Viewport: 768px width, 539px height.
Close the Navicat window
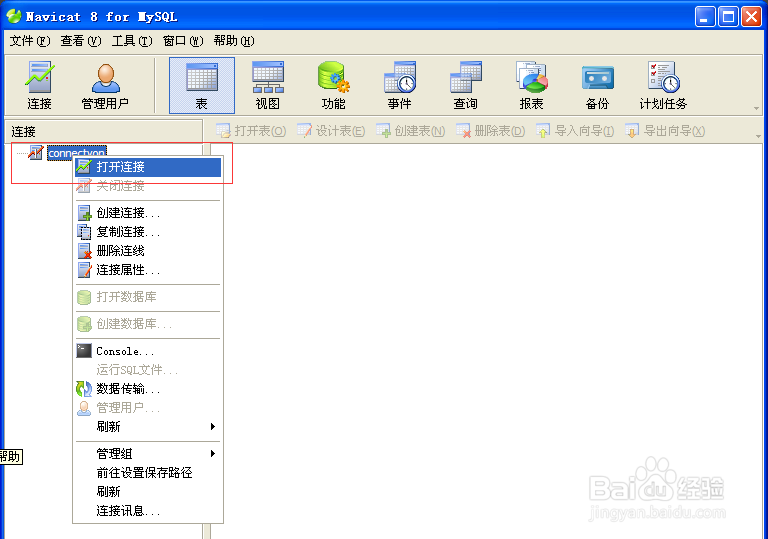[x=751, y=17]
